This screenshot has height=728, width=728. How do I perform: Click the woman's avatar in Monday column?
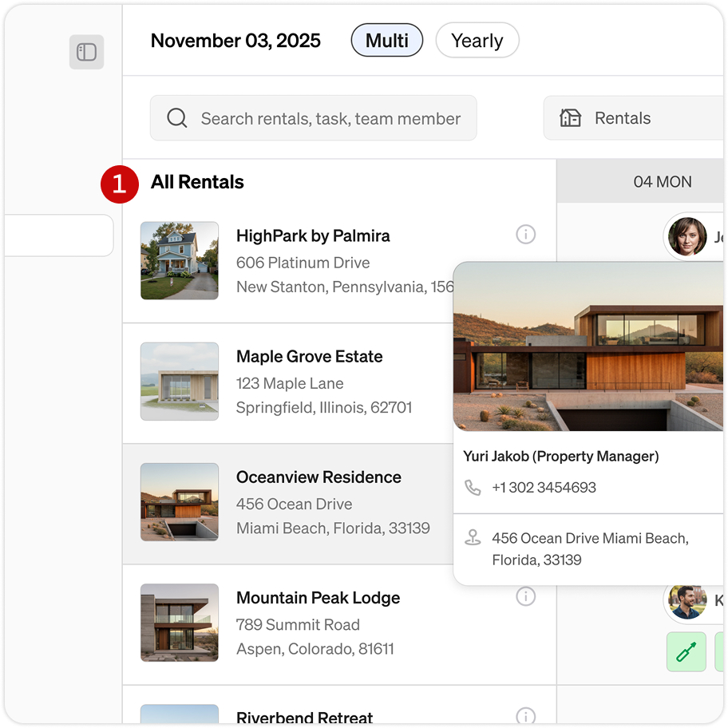pos(687,236)
